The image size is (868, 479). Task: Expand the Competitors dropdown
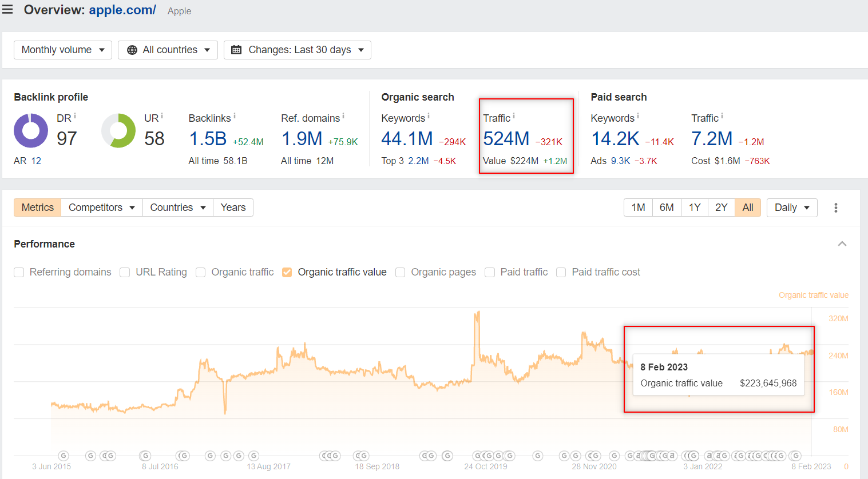[102, 207]
